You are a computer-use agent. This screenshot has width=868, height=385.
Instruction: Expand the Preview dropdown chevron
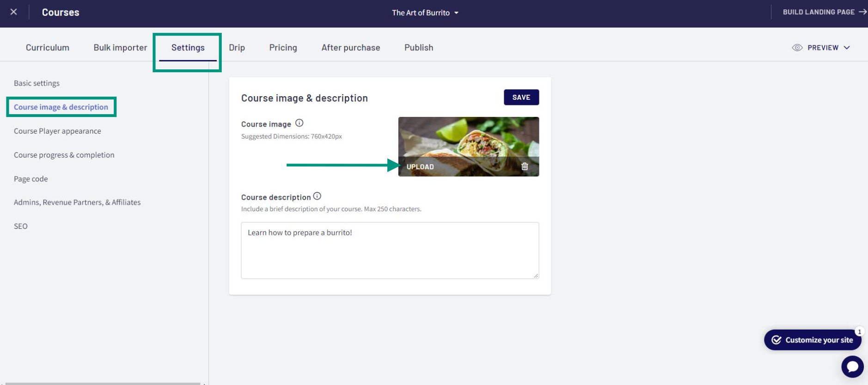point(847,48)
